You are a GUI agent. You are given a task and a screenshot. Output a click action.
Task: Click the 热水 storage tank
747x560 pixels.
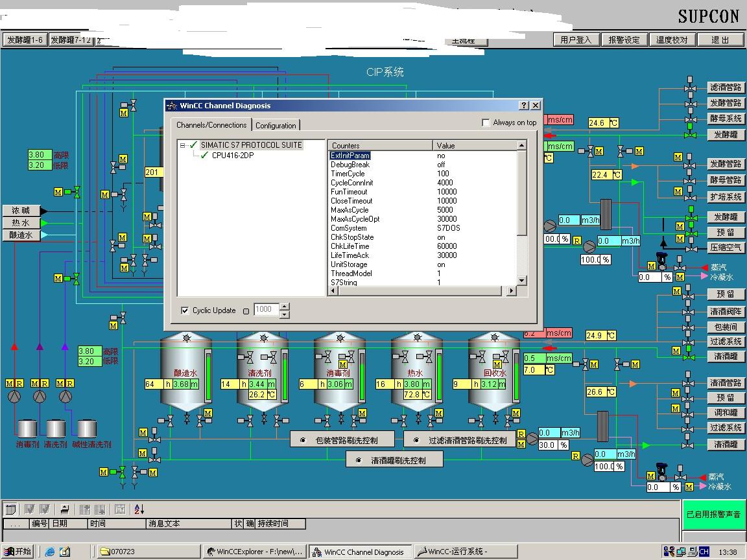click(x=416, y=371)
